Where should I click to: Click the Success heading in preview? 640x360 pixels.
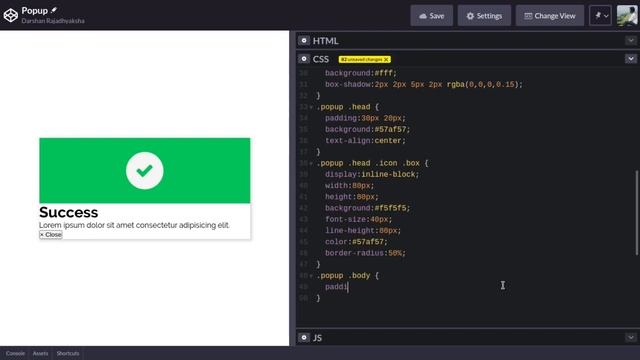pyautogui.click(x=69, y=212)
